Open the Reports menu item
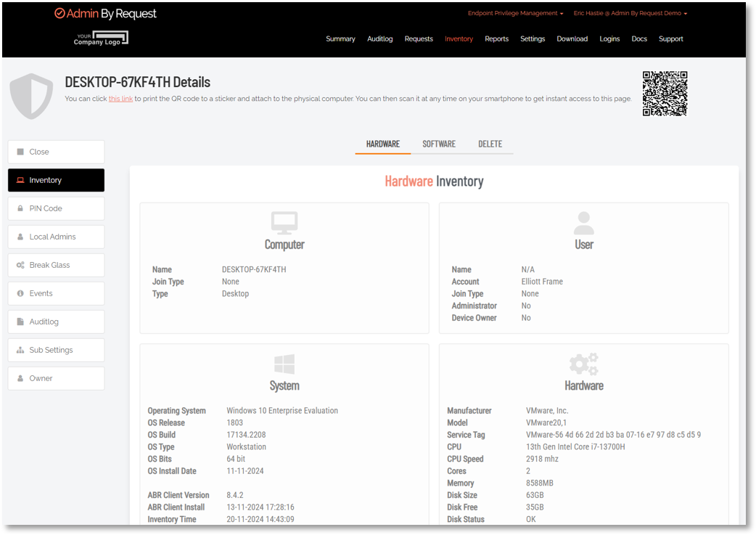756x535 pixels. pos(496,39)
